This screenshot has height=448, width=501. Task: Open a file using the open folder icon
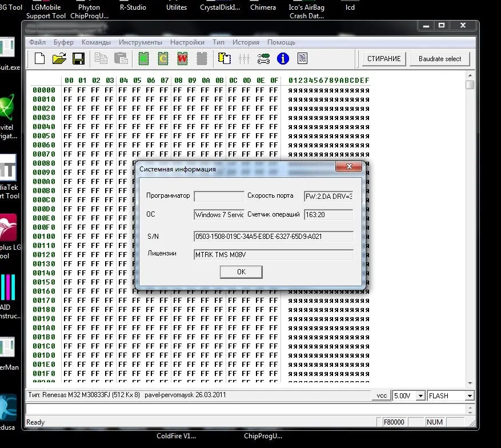(58, 58)
